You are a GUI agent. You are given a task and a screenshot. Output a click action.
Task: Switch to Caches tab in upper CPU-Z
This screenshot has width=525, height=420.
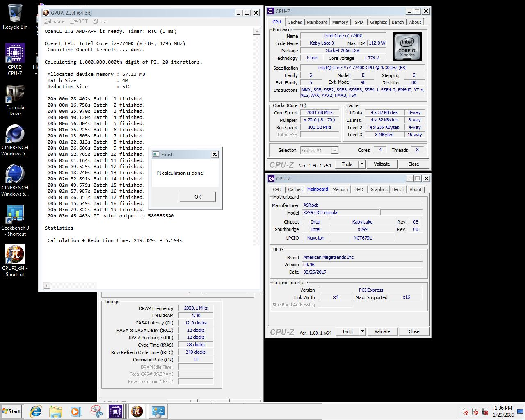[294, 22]
